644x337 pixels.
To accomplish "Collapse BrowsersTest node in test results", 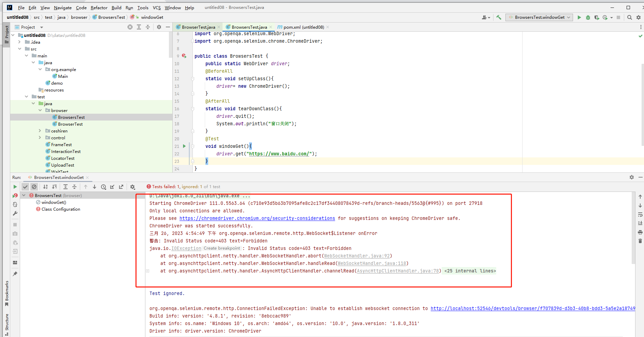I will coord(24,196).
